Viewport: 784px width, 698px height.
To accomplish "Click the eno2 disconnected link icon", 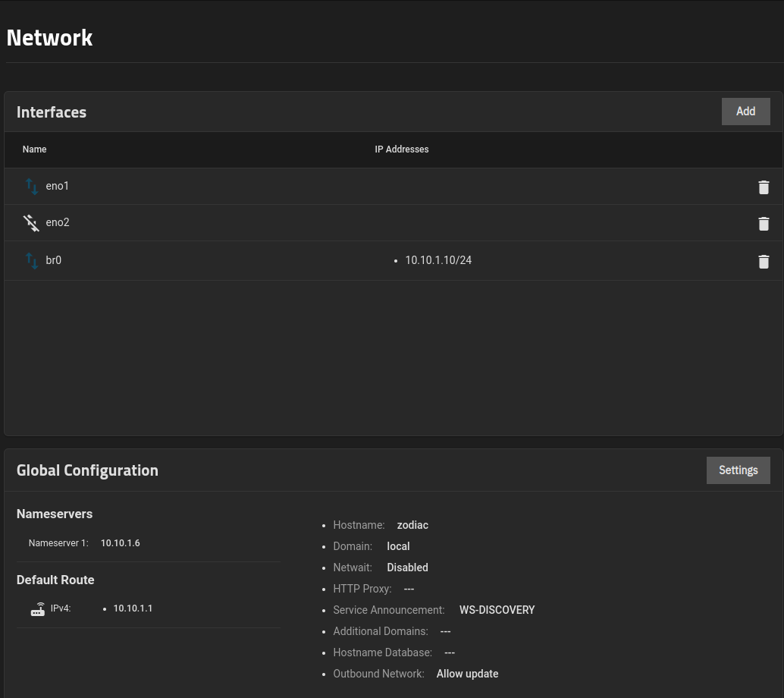I will coord(31,223).
